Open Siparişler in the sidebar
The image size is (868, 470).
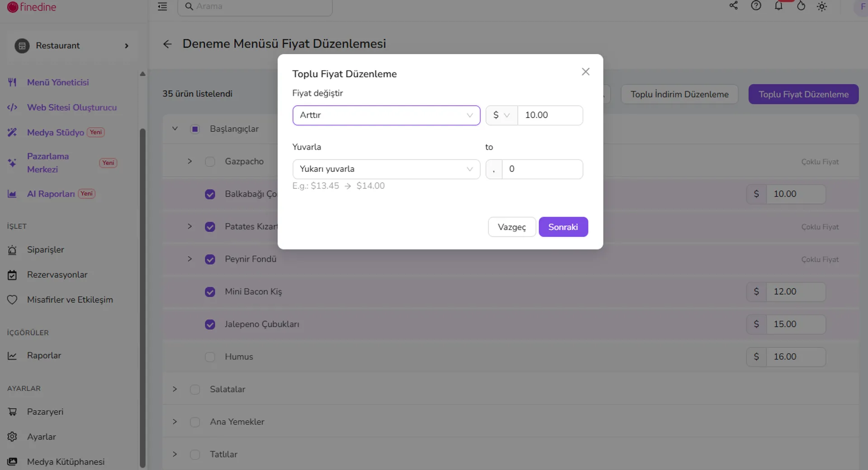pos(45,249)
